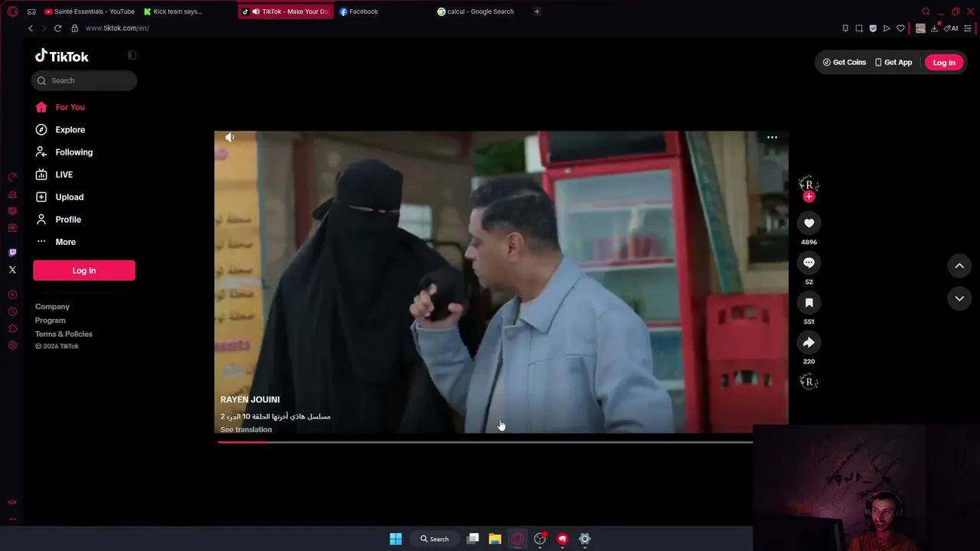Open the sound disc below the share button
The image size is (980, 551).
click(808, 382)
